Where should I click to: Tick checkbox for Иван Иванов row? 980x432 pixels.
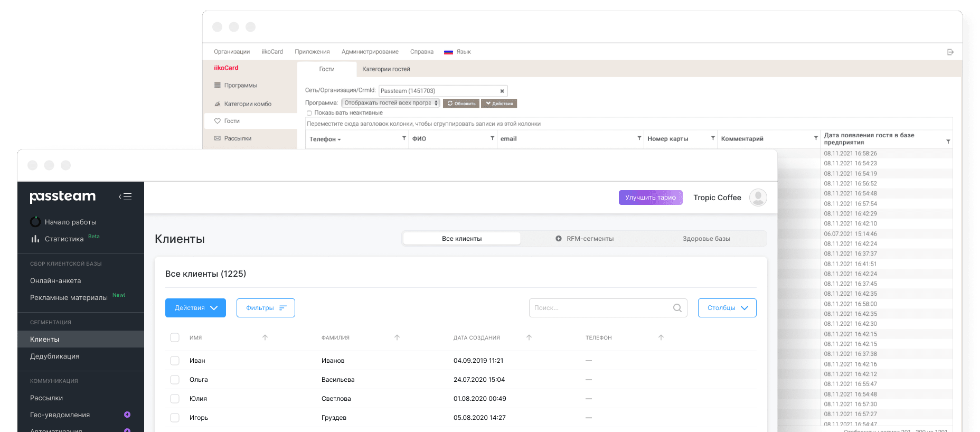click(175, 361)
